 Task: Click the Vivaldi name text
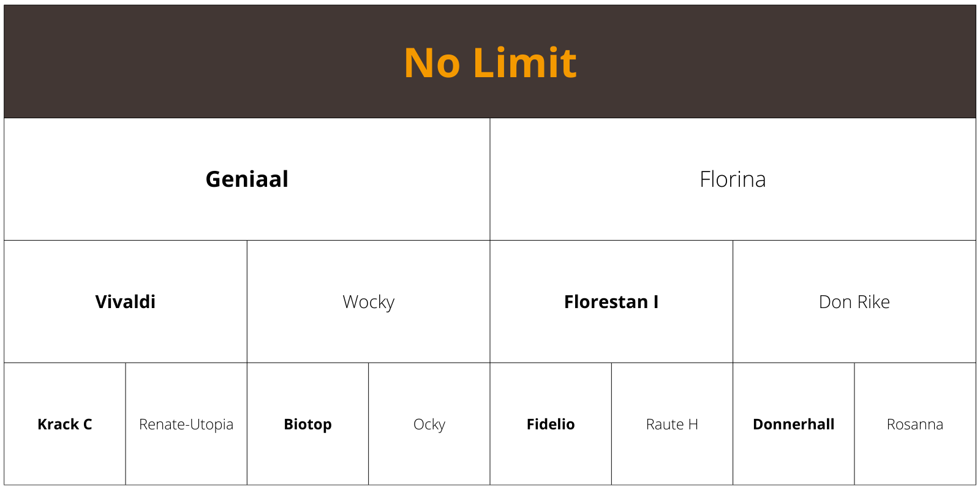click(126, 301)
